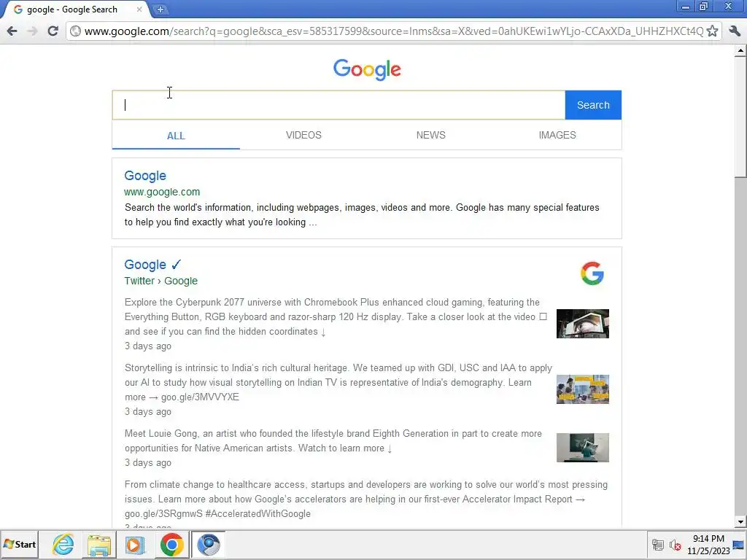Click the Google Chrome taskbar icon

click(172, 545)
